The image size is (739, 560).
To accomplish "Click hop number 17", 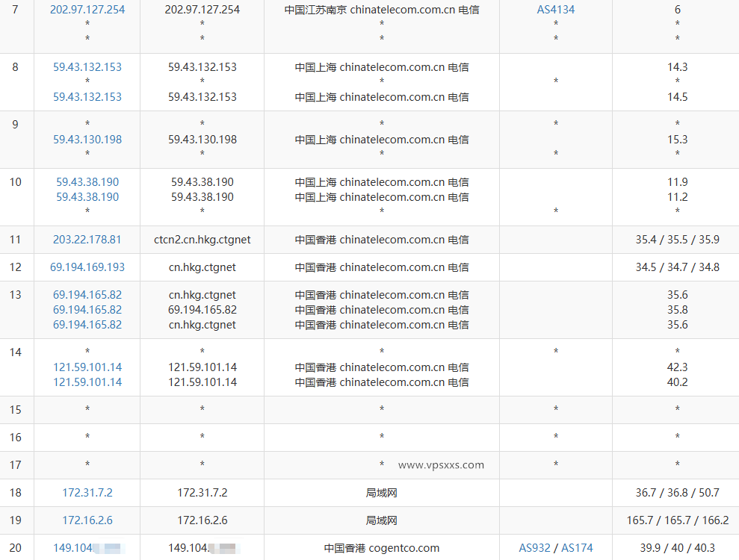I will point(16,465).
